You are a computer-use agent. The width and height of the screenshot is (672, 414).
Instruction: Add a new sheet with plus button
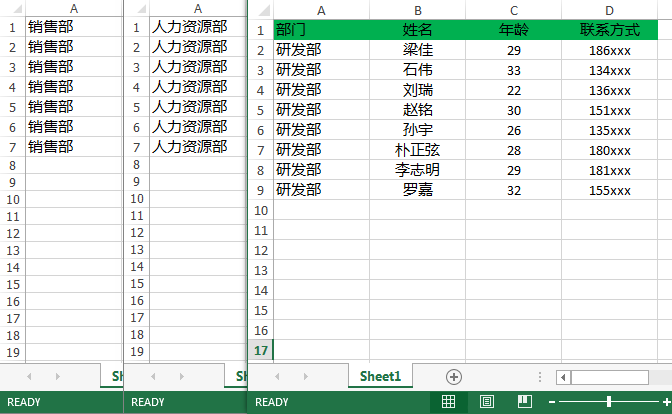pyautogui.click(x=454, y=377)
